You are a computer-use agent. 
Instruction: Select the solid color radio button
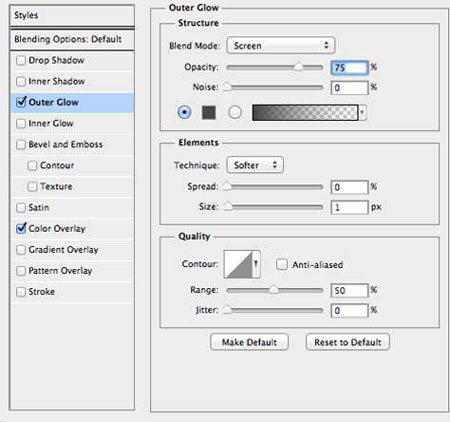pos(184,112)
